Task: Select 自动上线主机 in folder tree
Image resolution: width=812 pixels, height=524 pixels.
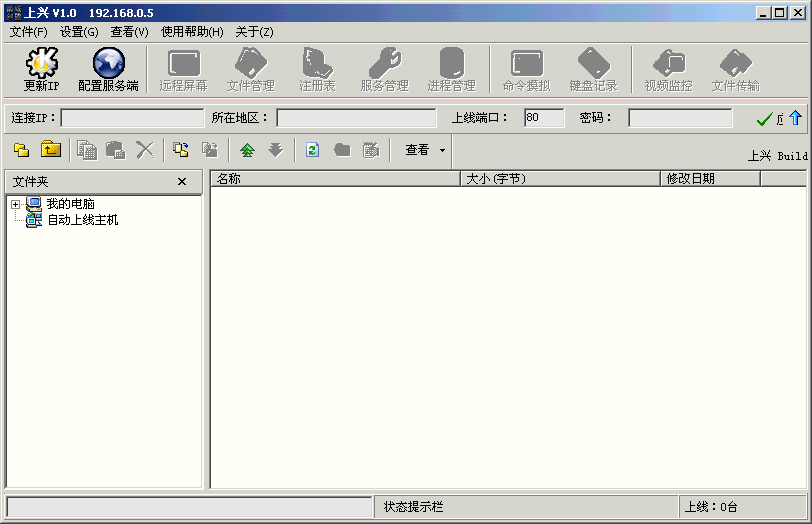Action: click(x=82, y=220)
